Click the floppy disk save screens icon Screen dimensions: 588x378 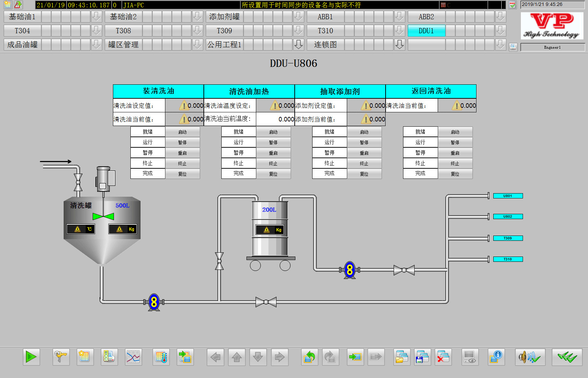(422, 357)
